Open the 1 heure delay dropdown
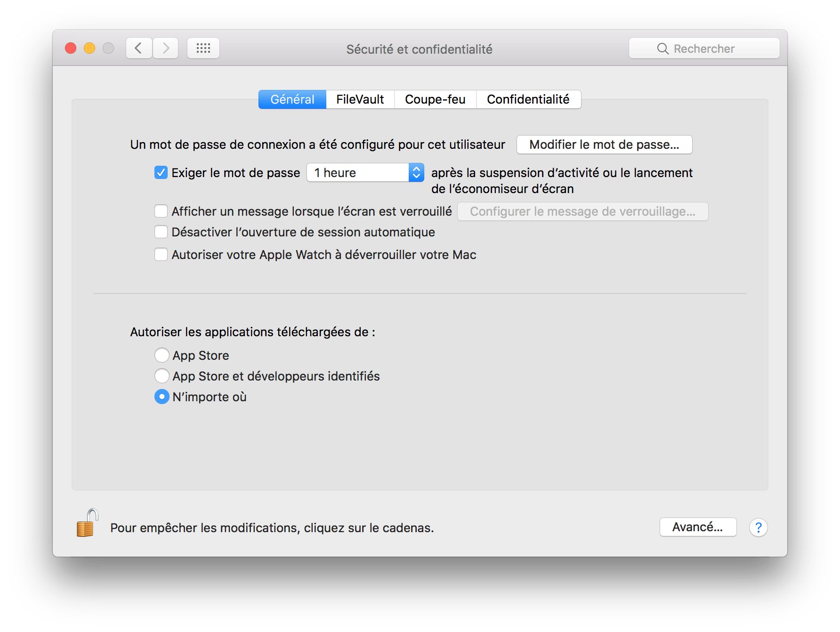This screenshot has height=632, width=840. tap(365, 173)
